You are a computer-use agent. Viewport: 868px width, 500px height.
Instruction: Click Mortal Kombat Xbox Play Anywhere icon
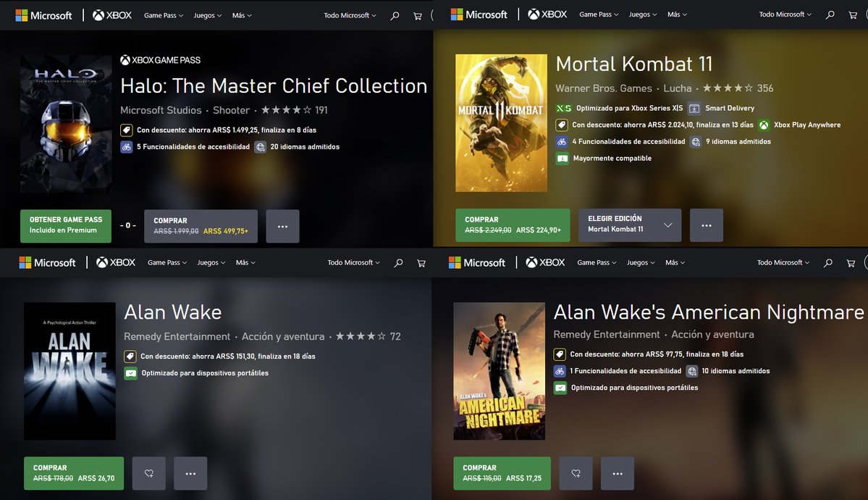pyautogui.click(x=764, y=125)
